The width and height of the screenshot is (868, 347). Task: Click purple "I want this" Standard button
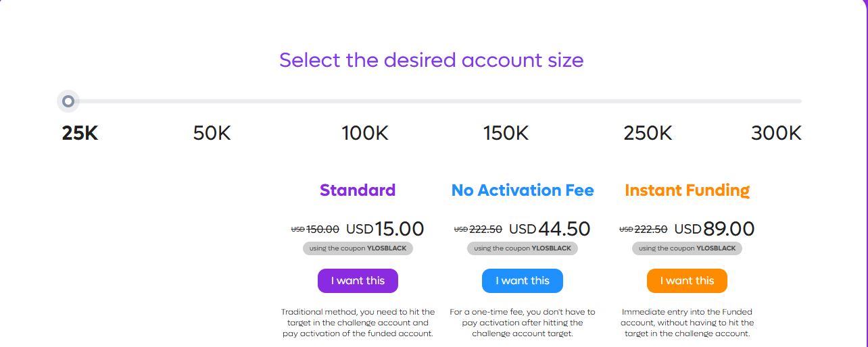[358, 281]
